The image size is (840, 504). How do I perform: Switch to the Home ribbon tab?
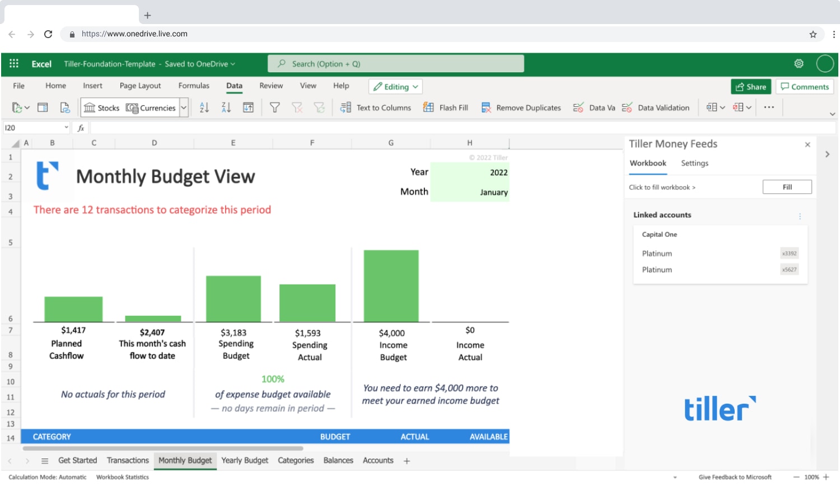coord(55,86)
